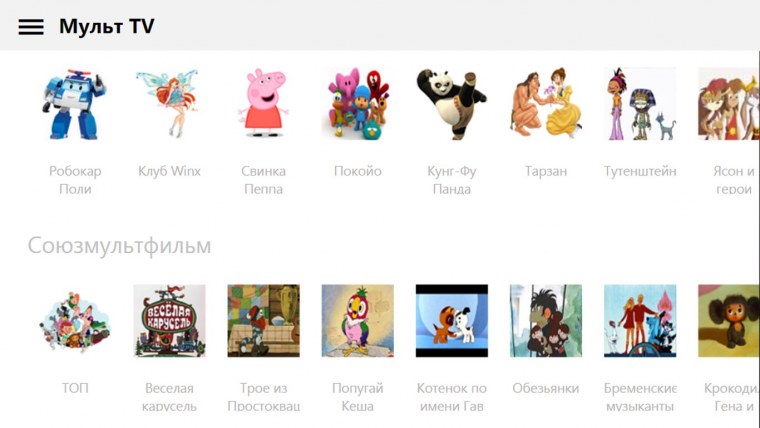760x428 pixels.
Task: Open the Крокодил Гена Cheburashka image
Action: pyautogui.click(x=728, y=321)
